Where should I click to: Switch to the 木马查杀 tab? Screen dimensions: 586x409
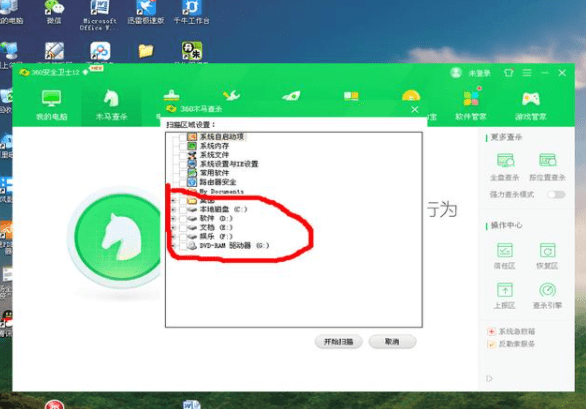pos(111,105)
